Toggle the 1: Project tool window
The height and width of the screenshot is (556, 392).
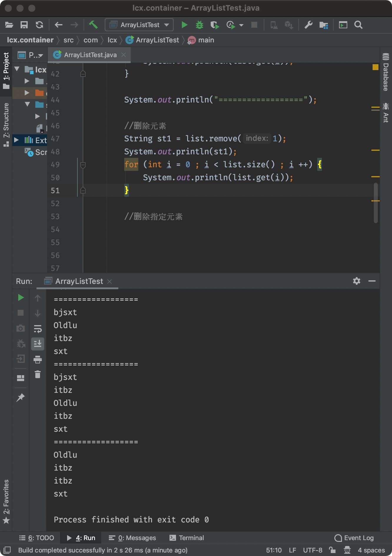click(6, 71)
